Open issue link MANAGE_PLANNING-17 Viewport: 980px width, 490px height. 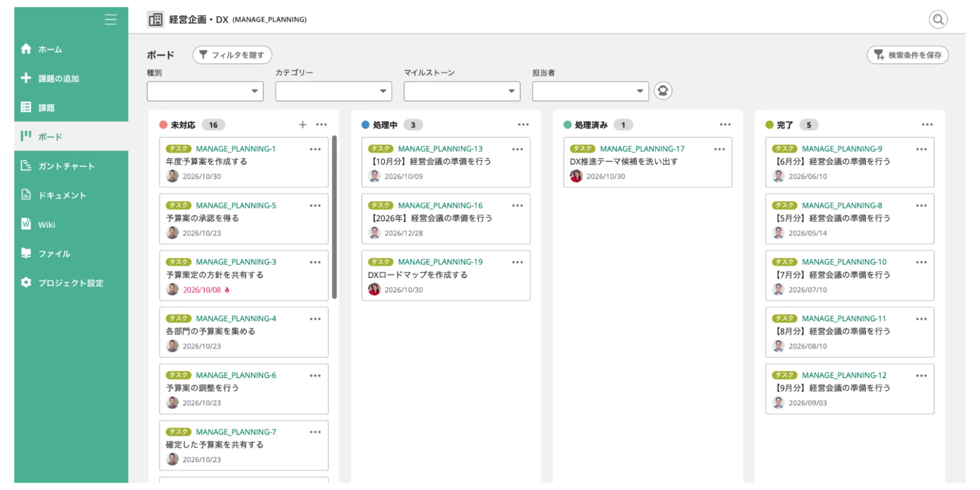pos(642,149)
